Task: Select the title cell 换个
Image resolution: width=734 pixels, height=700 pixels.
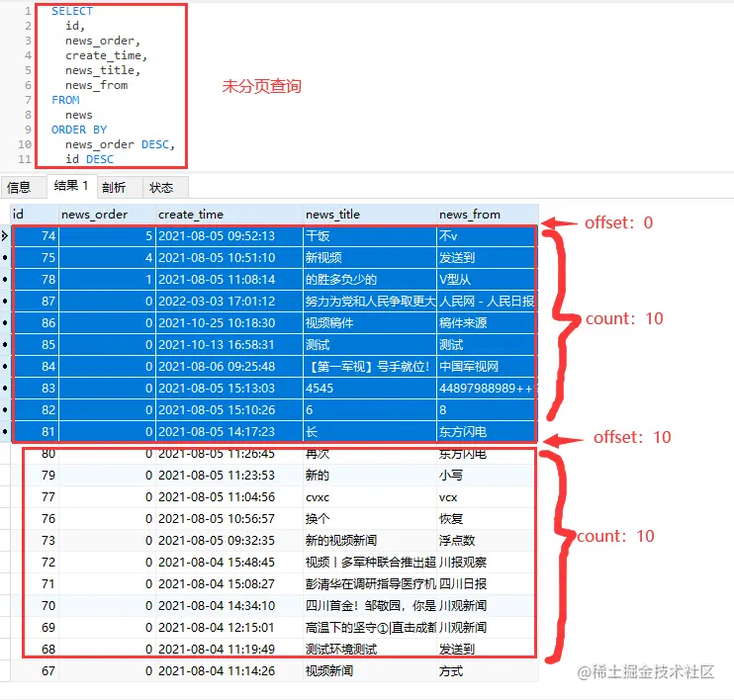Action: [x=370, y=519]
